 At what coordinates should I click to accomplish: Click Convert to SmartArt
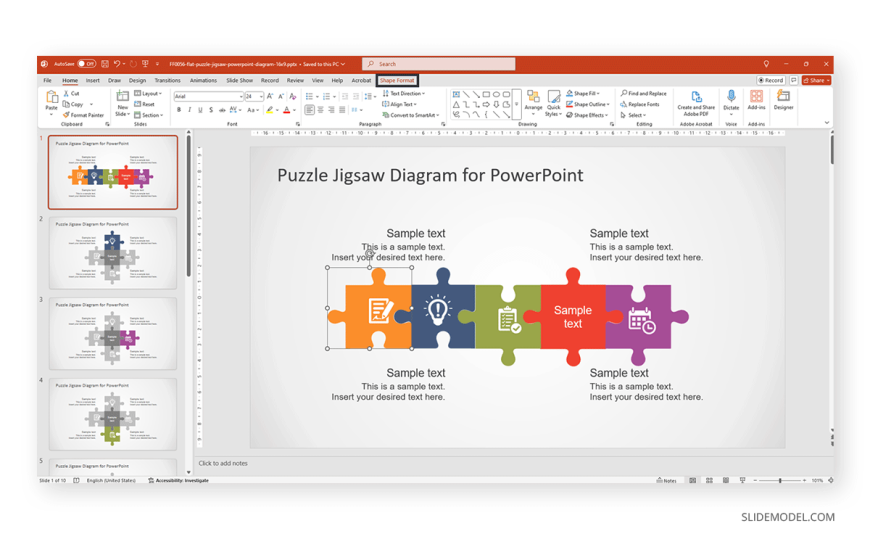pos(411,115)
